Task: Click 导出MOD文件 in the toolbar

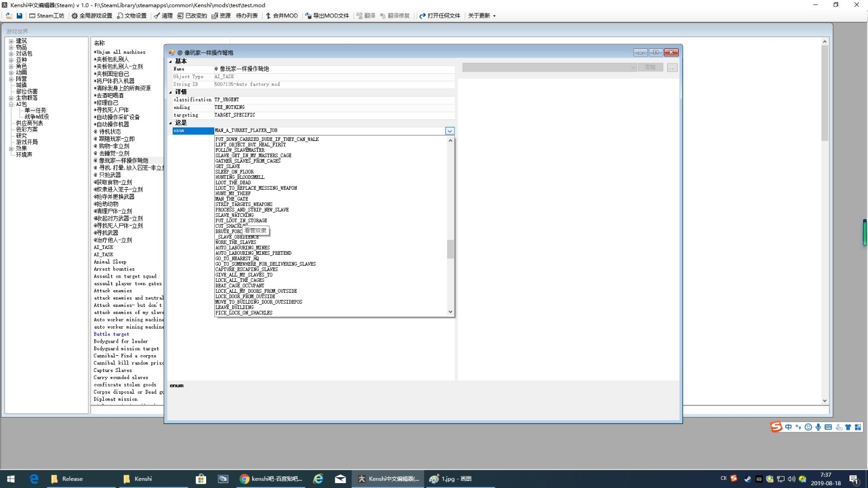Action: (x=327, y=16)
